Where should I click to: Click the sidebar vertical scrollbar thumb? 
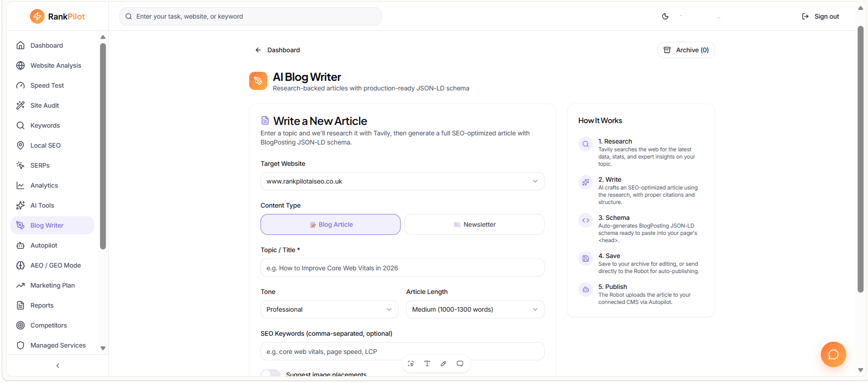[103, 146]
